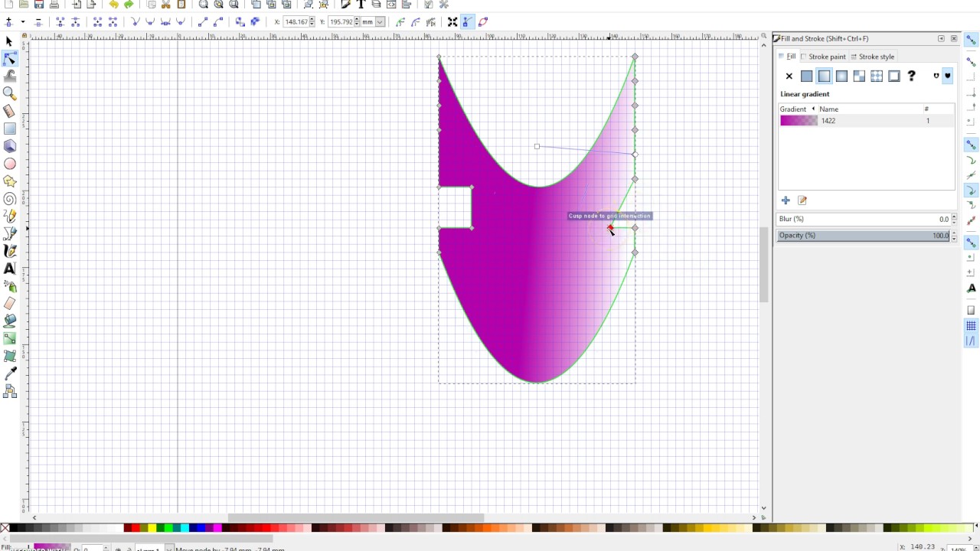Click the Print document icon
Viewport: 980px width, 551px height.
click(54, 5)
